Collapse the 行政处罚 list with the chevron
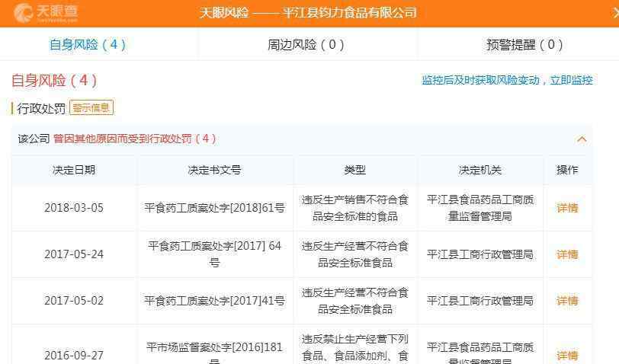 pyautogui.click(x=582, y=139)
